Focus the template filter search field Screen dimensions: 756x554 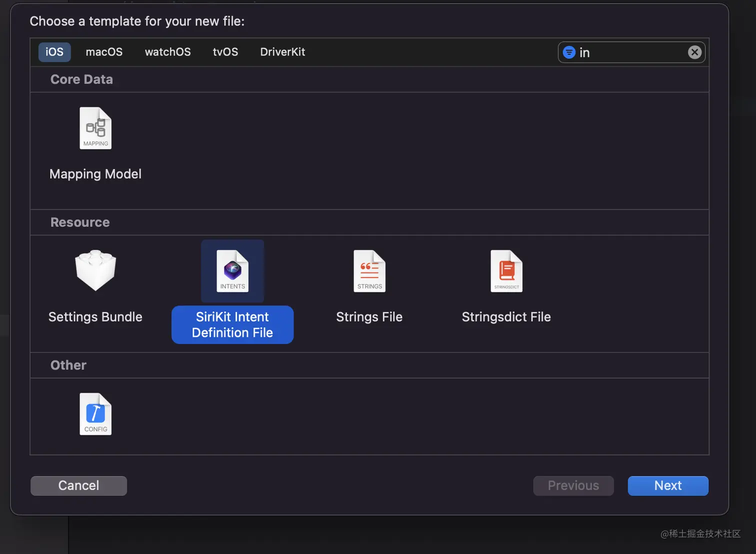coord(631,52)
